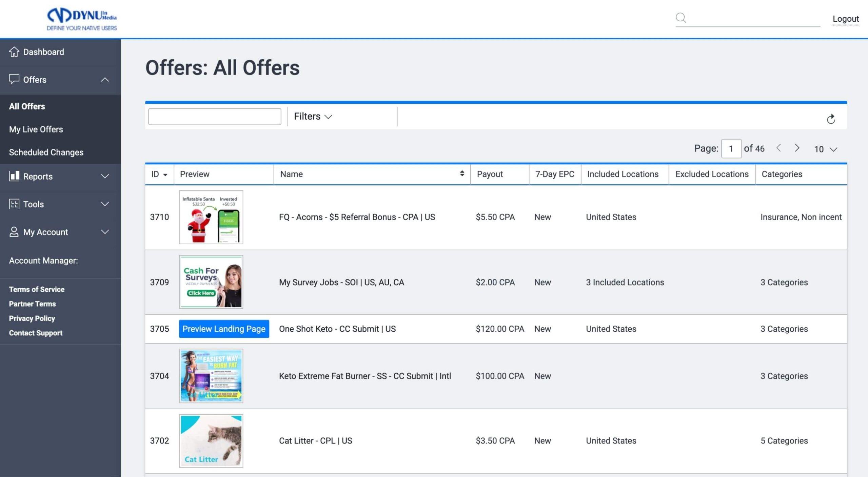The width and height of the screenshot is (868, 477).
Task: Sort by Name column arrows
Action: pyautogui.click(x=462, y=173)
